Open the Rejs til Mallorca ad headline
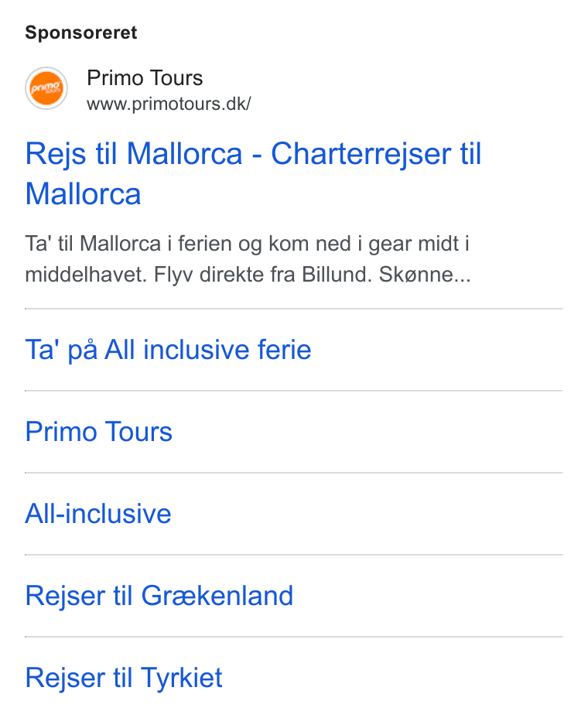This screenshot has height=718, width=588. point(253,173)
